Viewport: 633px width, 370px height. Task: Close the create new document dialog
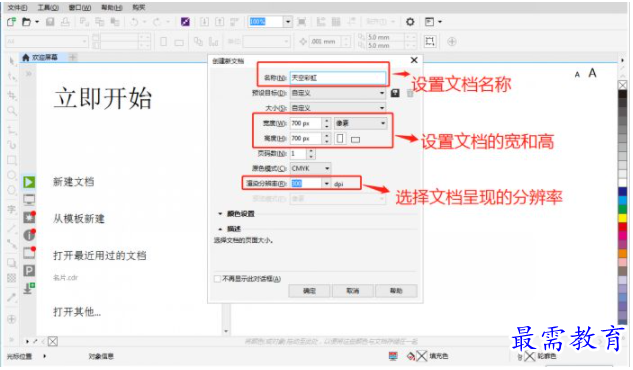(x=414, y=60)
